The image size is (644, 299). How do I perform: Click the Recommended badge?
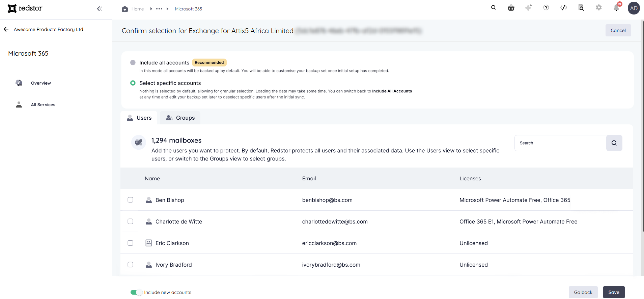[209, 62]
